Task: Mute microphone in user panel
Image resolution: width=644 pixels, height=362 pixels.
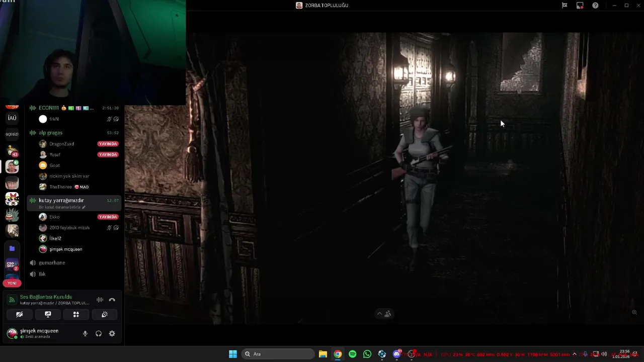Action: click(x=85, y=333)
